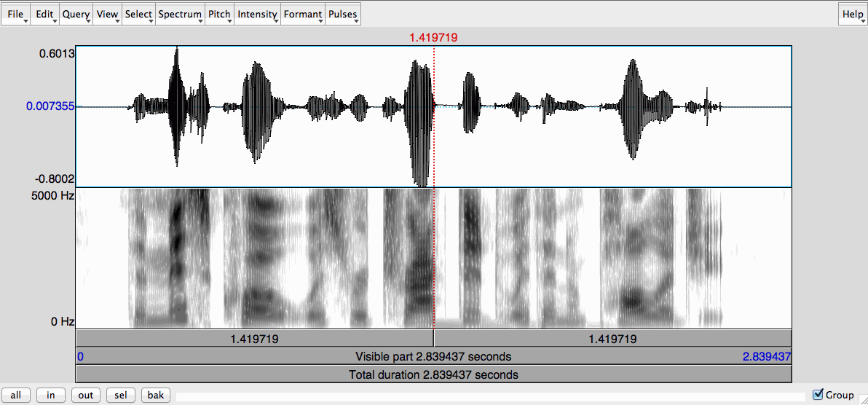Open the Pulses menu
Screen dimensions: 868x405
point(342,15)
